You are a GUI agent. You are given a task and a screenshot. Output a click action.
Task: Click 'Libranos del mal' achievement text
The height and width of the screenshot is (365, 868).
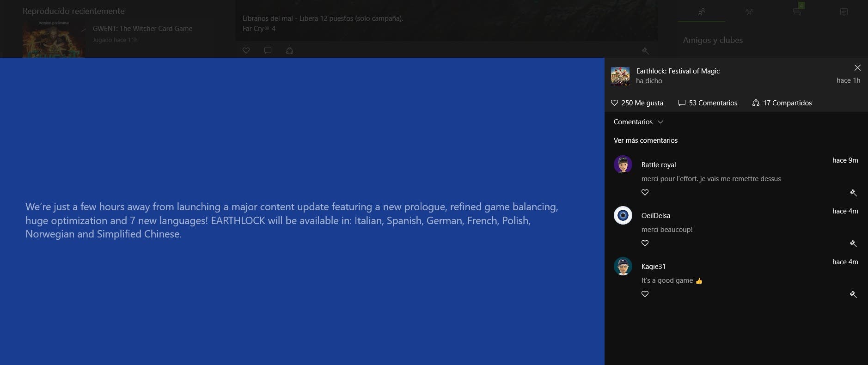click(323, 18)
